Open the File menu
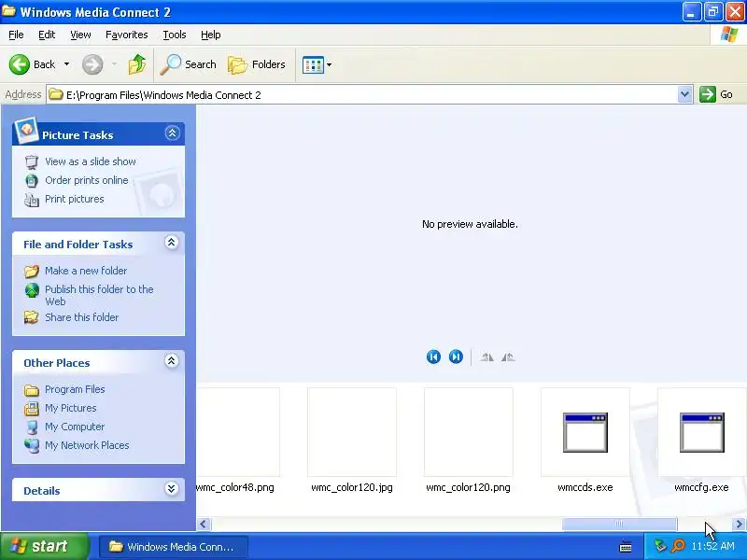Image resolution: width=747 pixels, height=560 pixels. point(16,35)
